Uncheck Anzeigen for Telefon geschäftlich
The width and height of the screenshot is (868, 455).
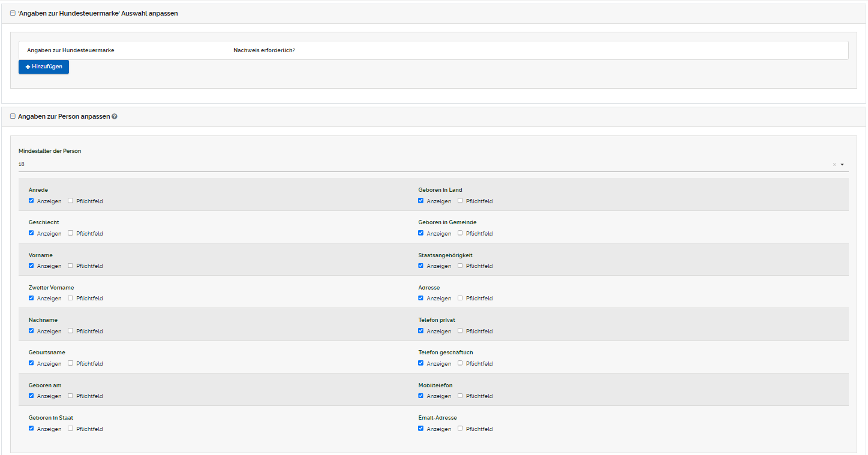pos(421,363)
